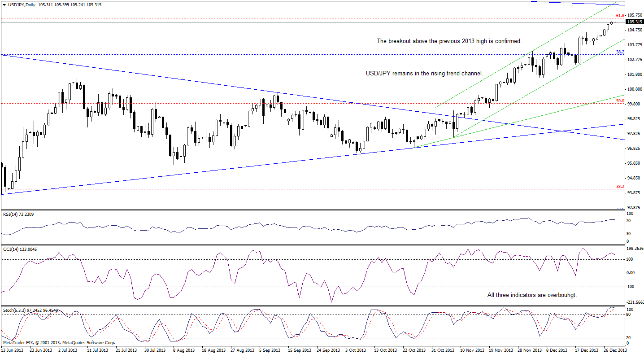644x354 pixels.
Task: Click the 93.875 price scale value
Action: click(634, 193)
